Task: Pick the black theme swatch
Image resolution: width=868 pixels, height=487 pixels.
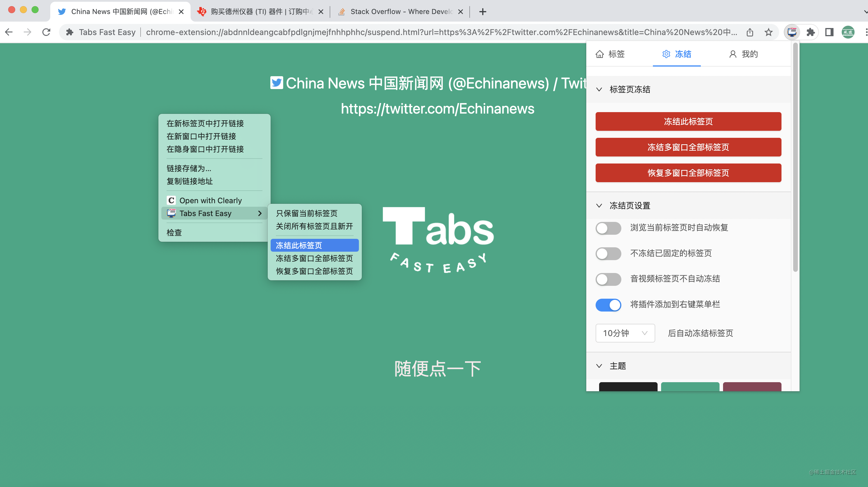Action: point(628,386)
